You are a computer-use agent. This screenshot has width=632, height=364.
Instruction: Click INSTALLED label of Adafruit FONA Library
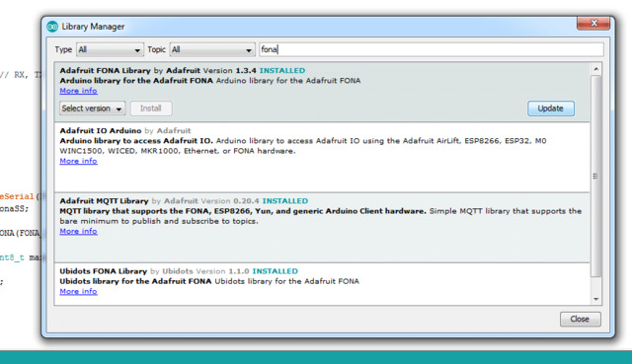pos(282,70)
